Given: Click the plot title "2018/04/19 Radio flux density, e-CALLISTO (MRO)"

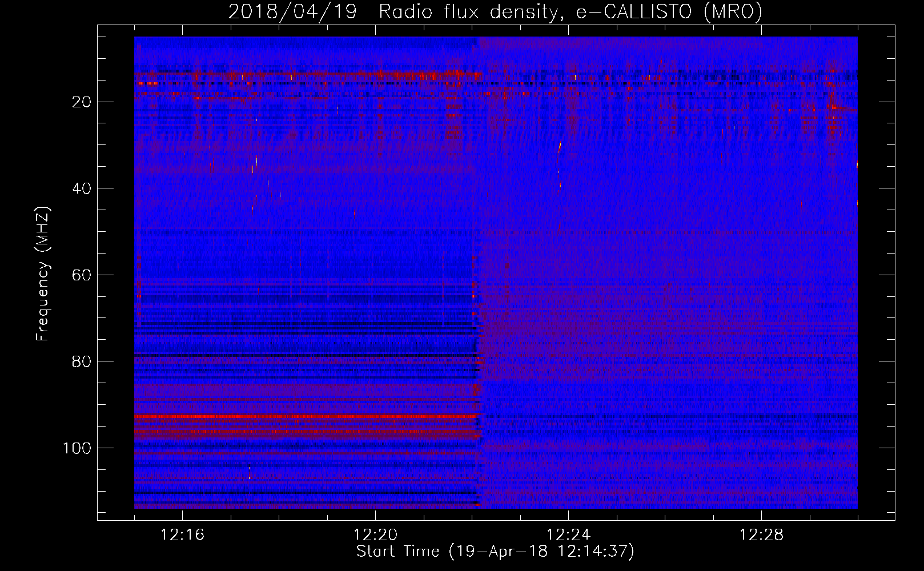Looking at the screenshot, I should click(x=495, y=11).
